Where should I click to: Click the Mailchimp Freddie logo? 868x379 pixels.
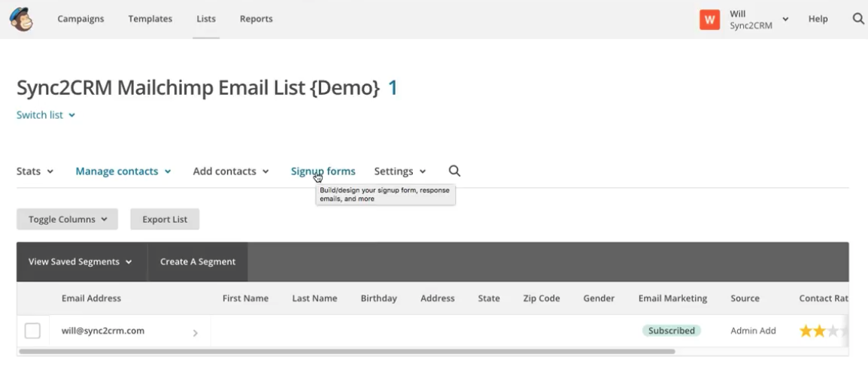point(21,19)
